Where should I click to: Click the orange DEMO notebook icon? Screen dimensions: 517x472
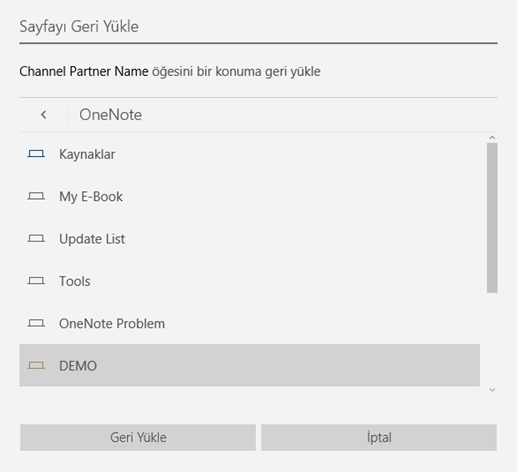36,365
